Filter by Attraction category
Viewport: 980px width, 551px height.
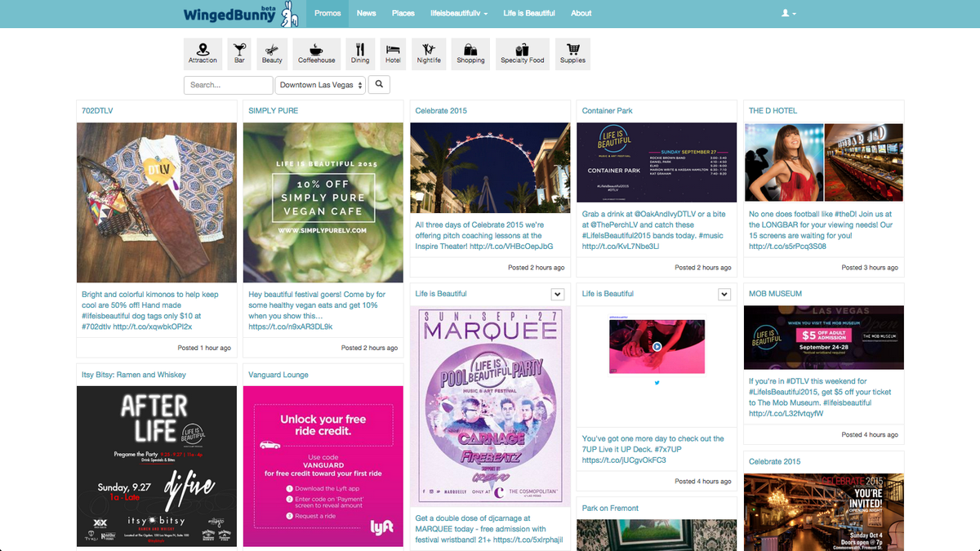[x=203, y=54]
